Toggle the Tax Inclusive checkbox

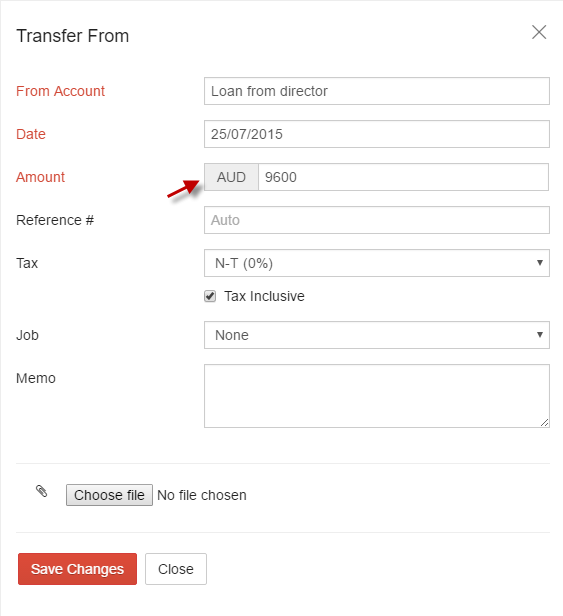pos(210,296)
